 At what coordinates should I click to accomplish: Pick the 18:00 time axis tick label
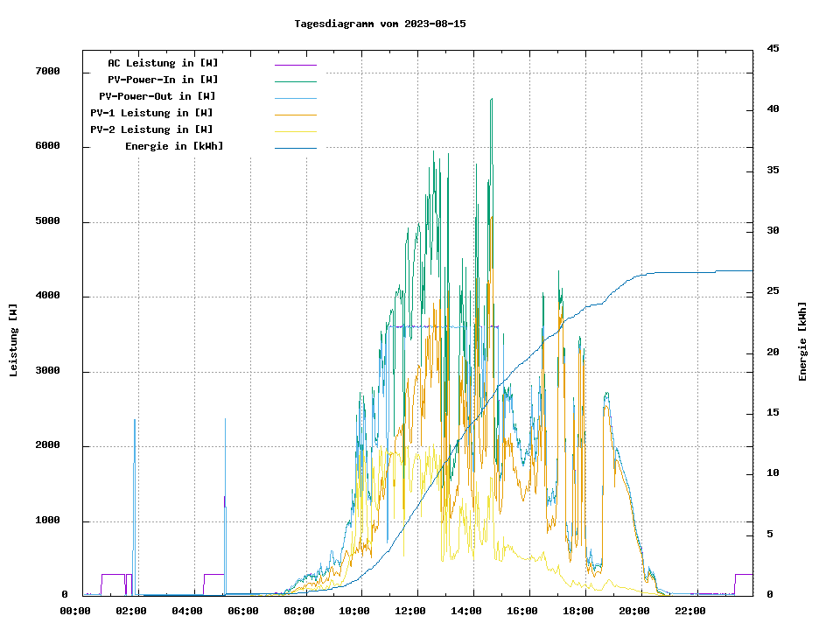[x=578, y=611]
